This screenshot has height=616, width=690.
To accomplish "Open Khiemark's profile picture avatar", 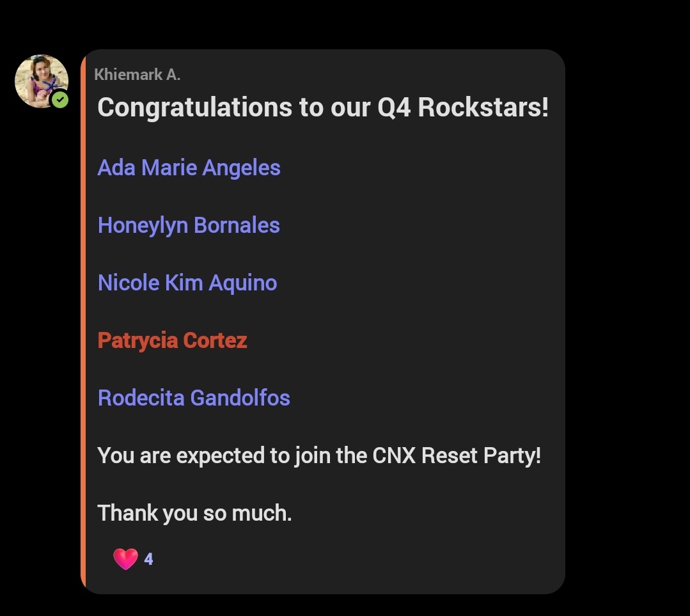I will pos(40,79).
